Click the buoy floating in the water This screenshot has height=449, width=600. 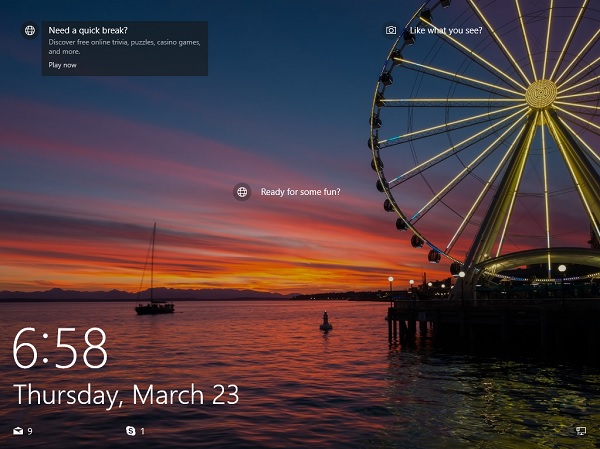[325, 322]
